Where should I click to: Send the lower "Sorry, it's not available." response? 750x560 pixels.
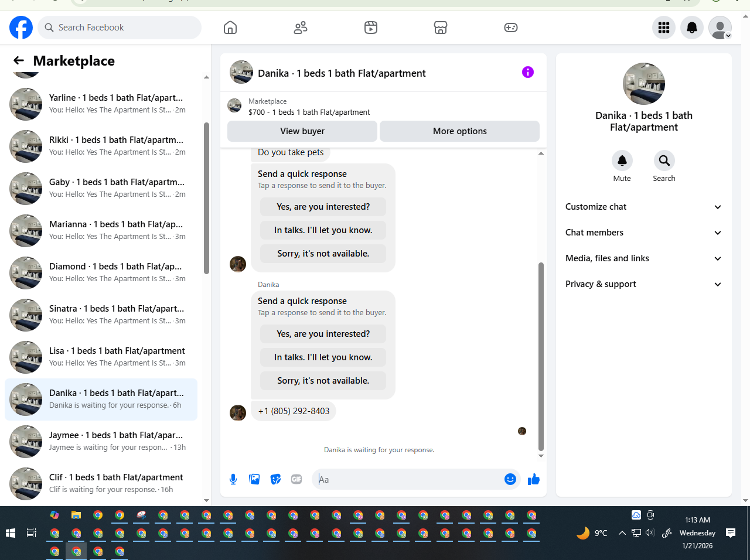pyautogui.click(x=323, y=381)
